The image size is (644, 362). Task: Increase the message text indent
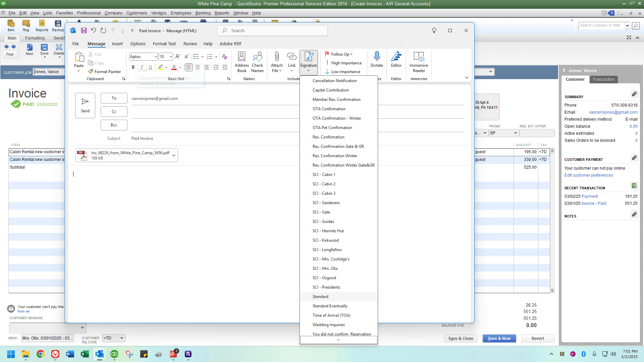(x=225, y=67)
